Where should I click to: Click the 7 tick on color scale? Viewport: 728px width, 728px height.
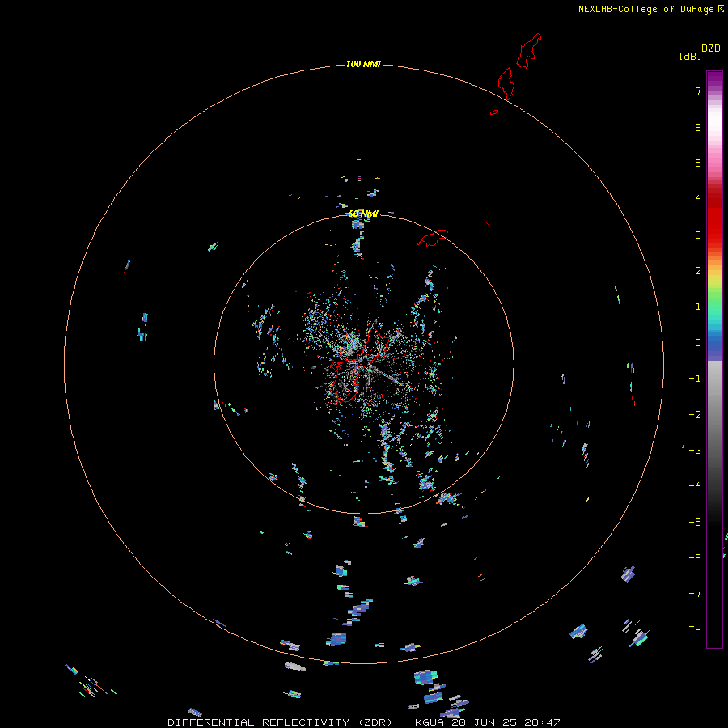pos(698,91)
